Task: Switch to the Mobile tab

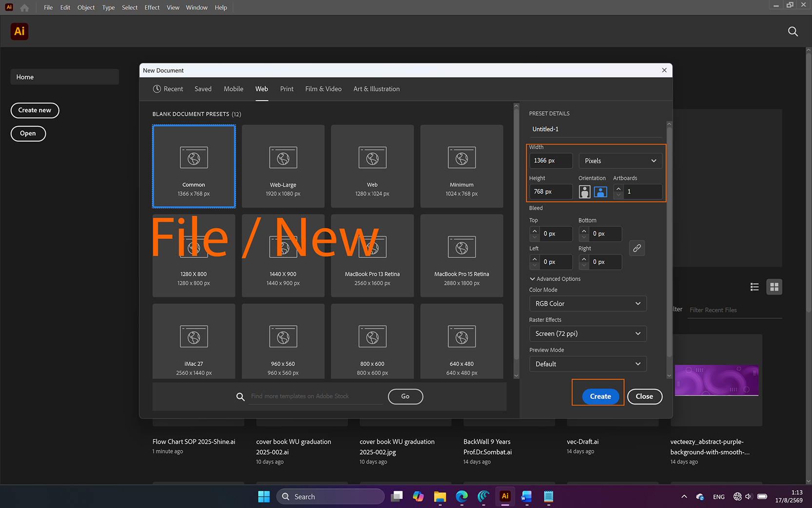Action: [234, 89]
